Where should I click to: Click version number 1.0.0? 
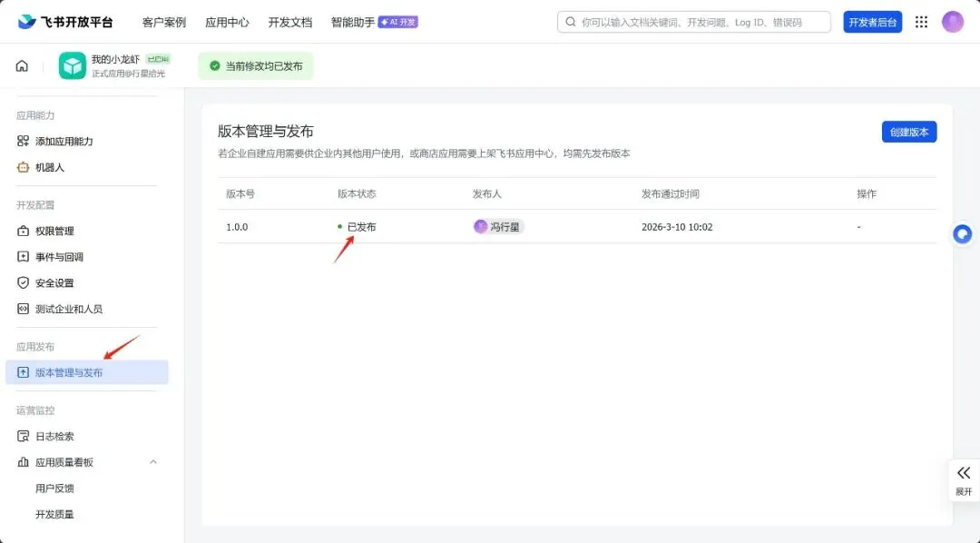pos(237,227)
